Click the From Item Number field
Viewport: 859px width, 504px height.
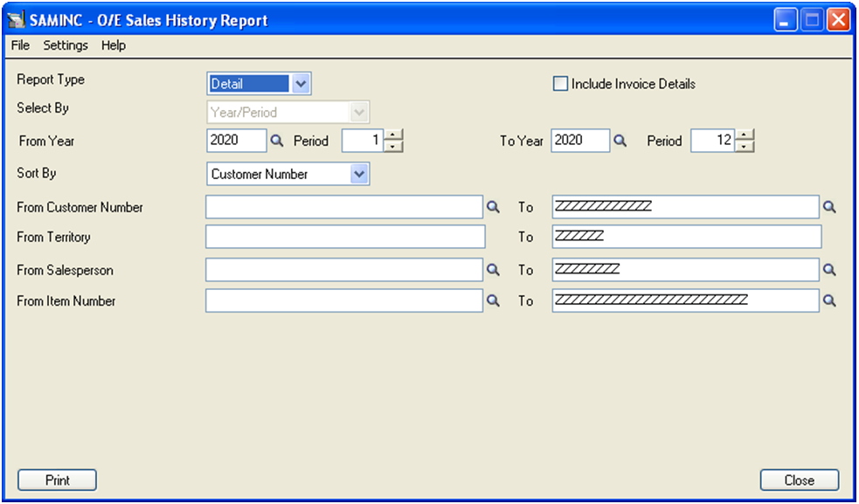344,300
